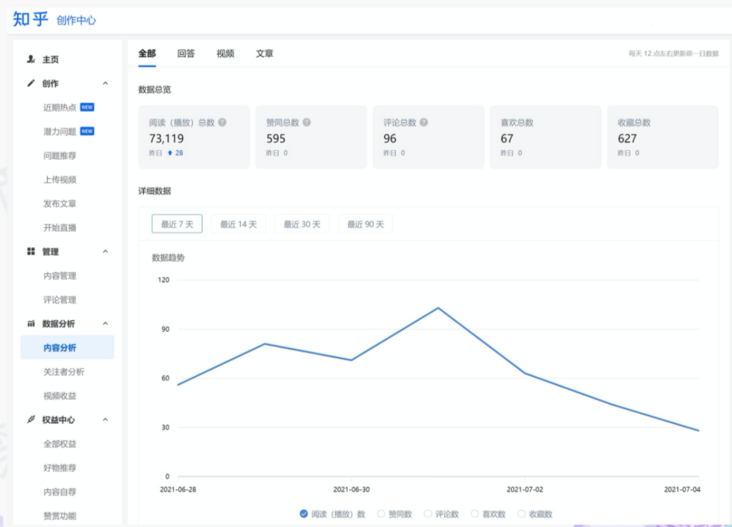Click the pencil icon beside 创作
This screenshot has height=527, width=732.
[31, 84]
